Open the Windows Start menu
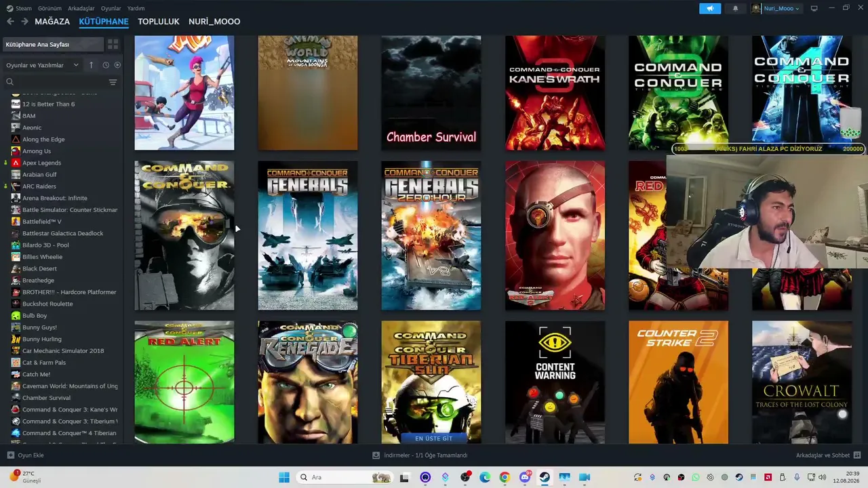 tap(284, 477)
